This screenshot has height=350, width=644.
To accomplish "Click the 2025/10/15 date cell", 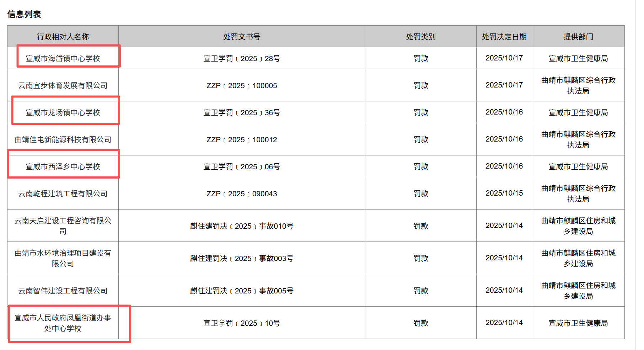I will 504,193.
